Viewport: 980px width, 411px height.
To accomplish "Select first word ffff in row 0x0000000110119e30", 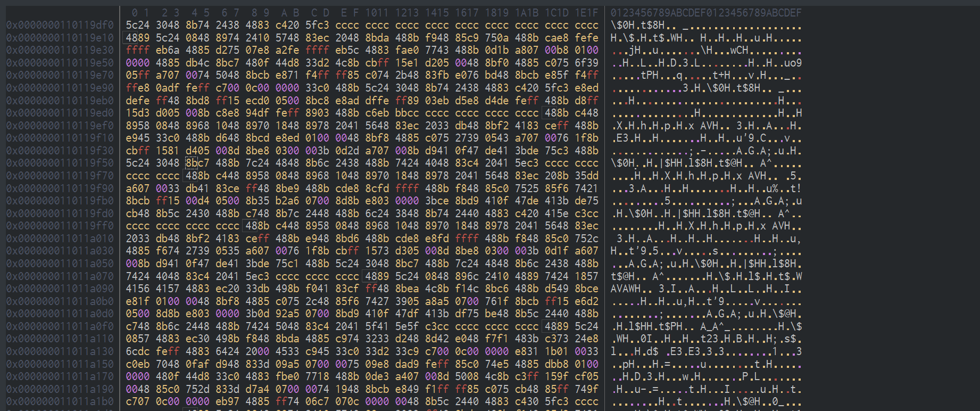I will coord(138,50).
